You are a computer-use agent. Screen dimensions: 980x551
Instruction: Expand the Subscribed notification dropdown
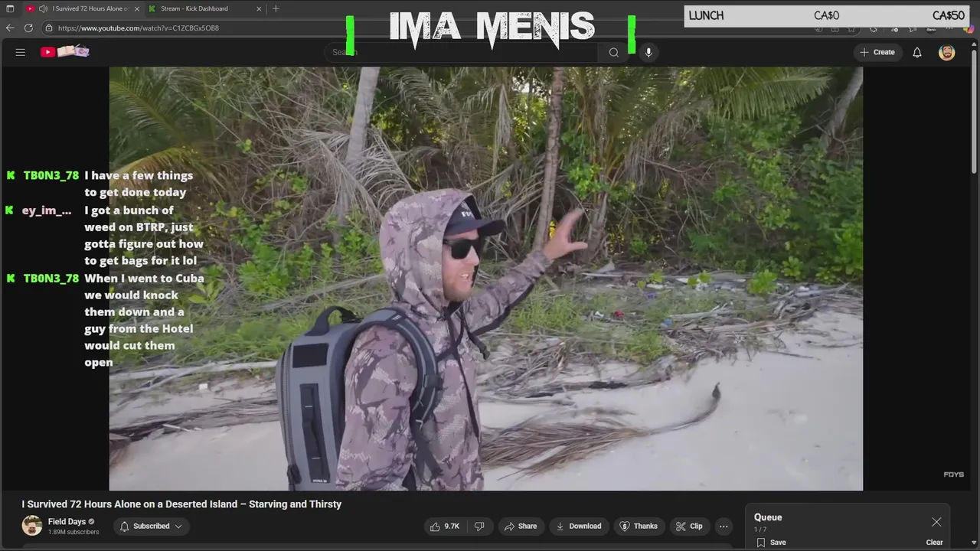point(152,526)
